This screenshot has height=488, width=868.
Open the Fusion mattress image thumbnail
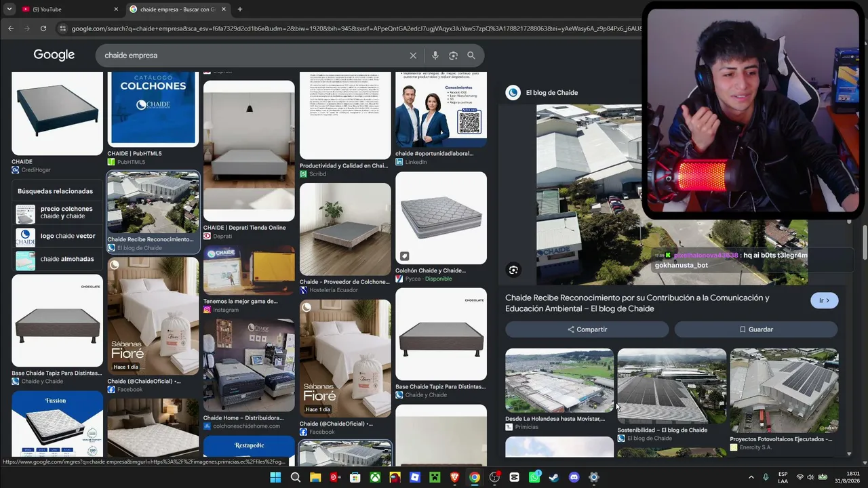click(x=58, y=424)
